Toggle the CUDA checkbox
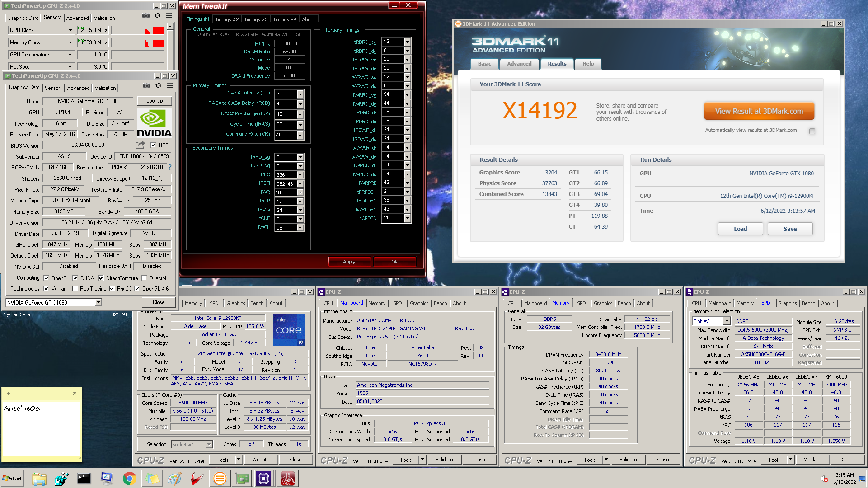The height and width of the screenshot is (488, 868). coord(75,278)
